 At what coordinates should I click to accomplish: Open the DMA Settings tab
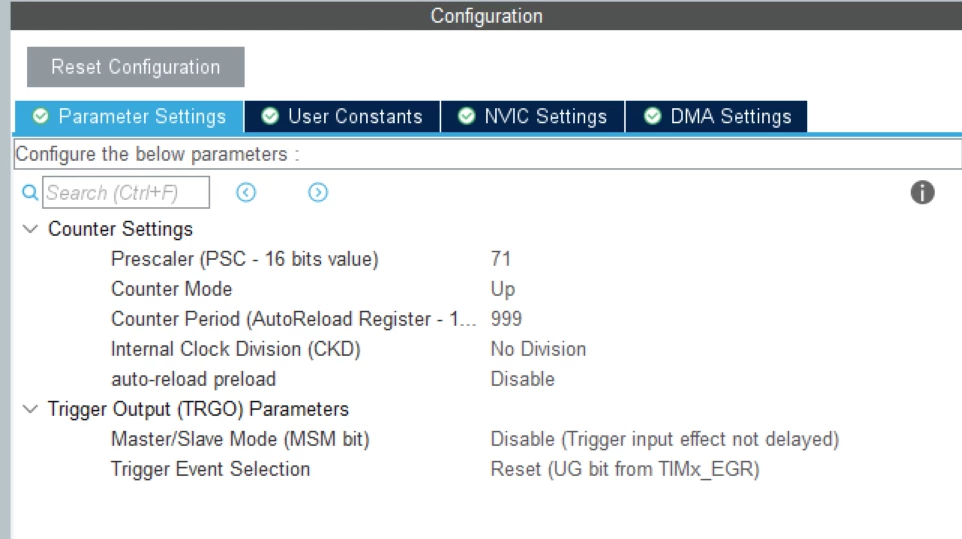point(717,117)
